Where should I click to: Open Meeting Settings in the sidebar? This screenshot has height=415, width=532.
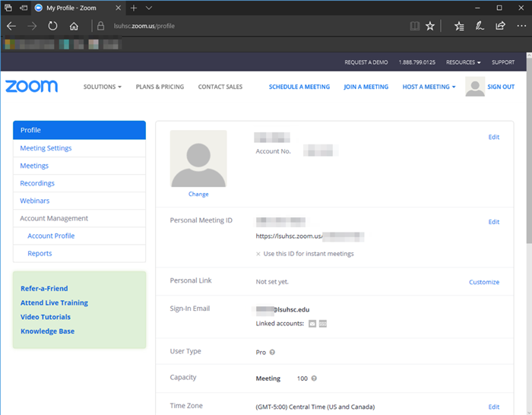[x=46, y=148]
